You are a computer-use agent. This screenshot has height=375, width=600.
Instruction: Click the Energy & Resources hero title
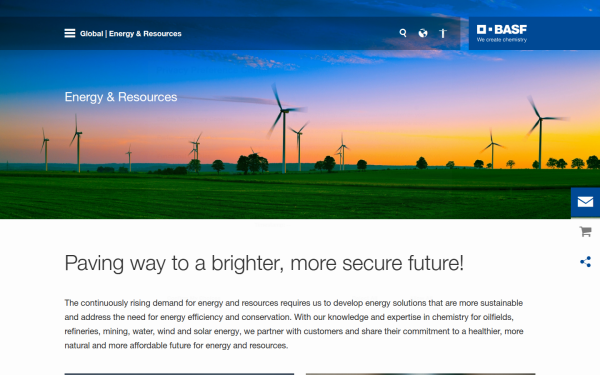121,97
